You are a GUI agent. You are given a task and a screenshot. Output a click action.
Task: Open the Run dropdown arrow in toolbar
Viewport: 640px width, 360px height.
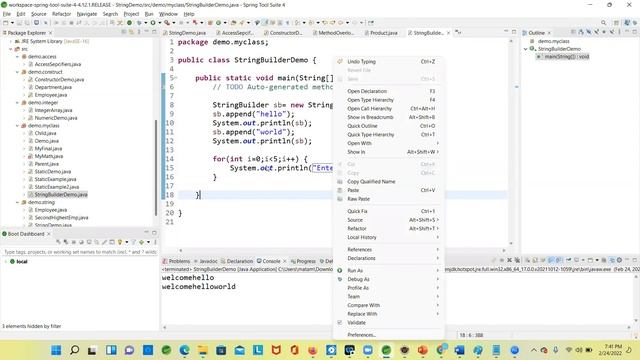point(159,23)
